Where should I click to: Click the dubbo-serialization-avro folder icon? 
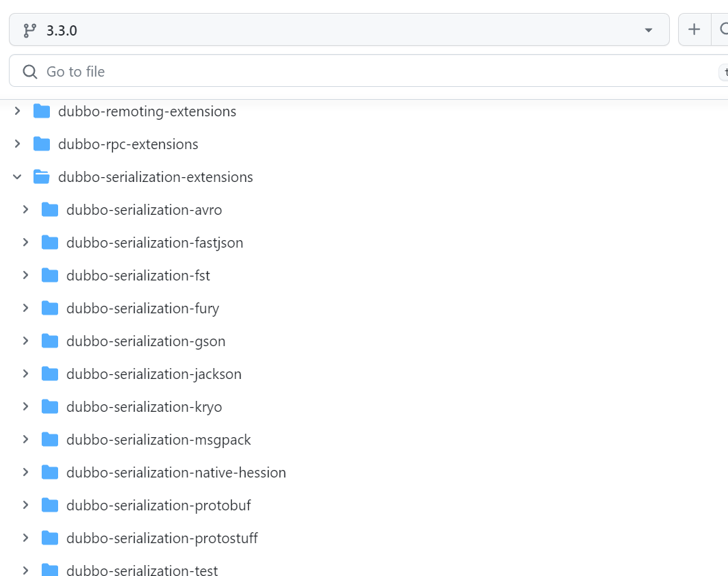coord(50,210)
